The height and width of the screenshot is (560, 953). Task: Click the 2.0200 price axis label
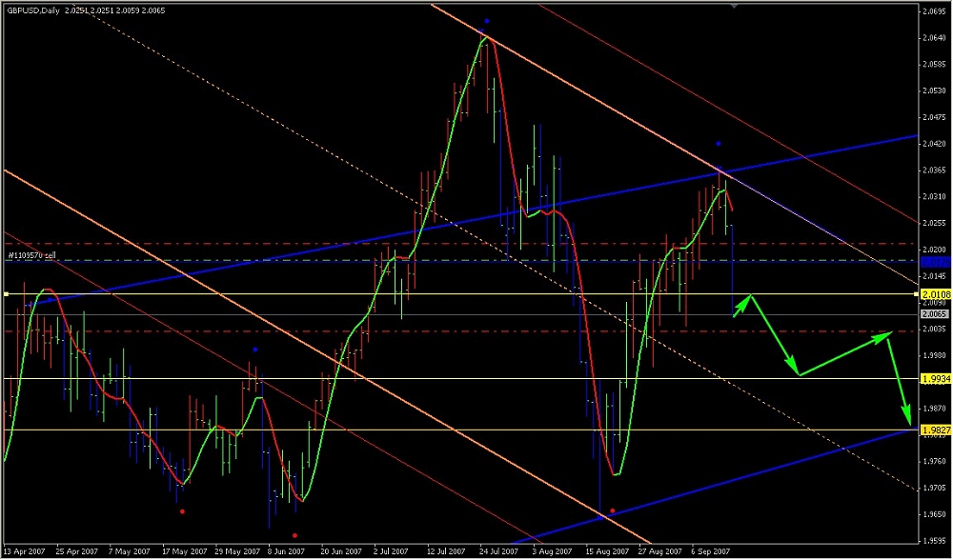pyautogui.click(x=936, y=250)
